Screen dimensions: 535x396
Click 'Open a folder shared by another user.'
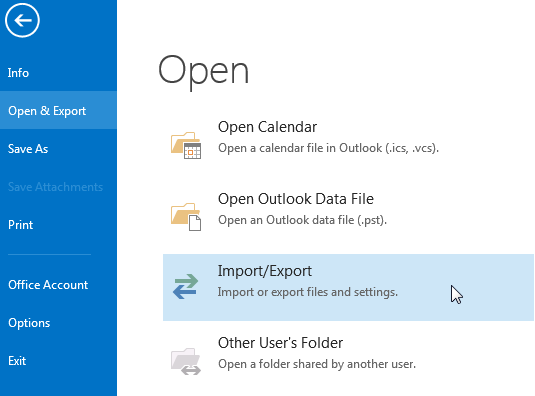(317, 364)
